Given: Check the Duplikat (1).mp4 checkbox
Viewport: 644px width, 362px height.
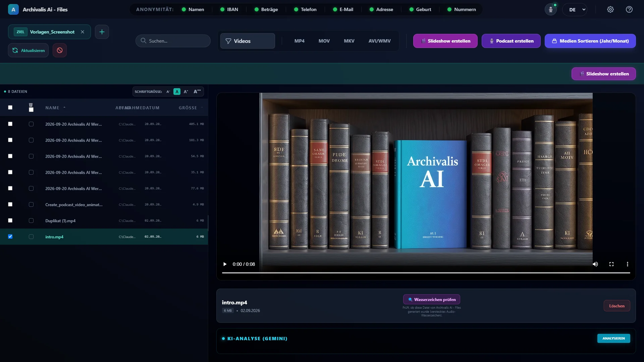Looking at the screenshot, I should tap(10, 220).
